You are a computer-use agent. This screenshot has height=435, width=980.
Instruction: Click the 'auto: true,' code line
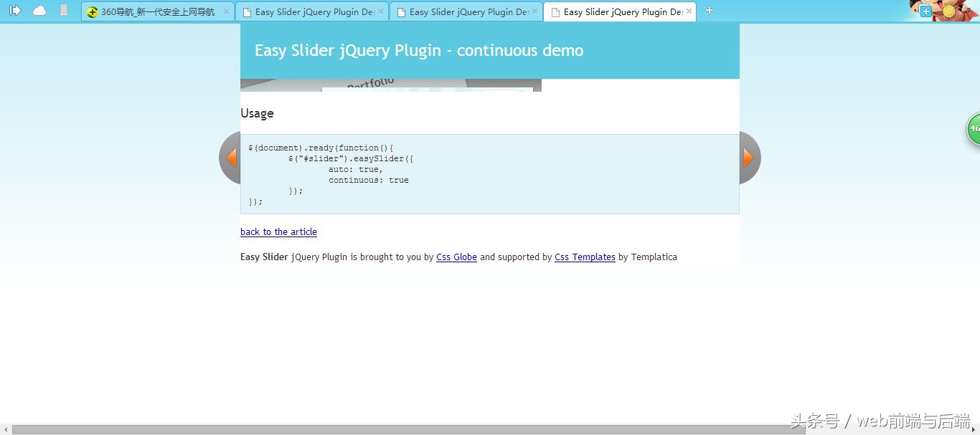point(356,170)
